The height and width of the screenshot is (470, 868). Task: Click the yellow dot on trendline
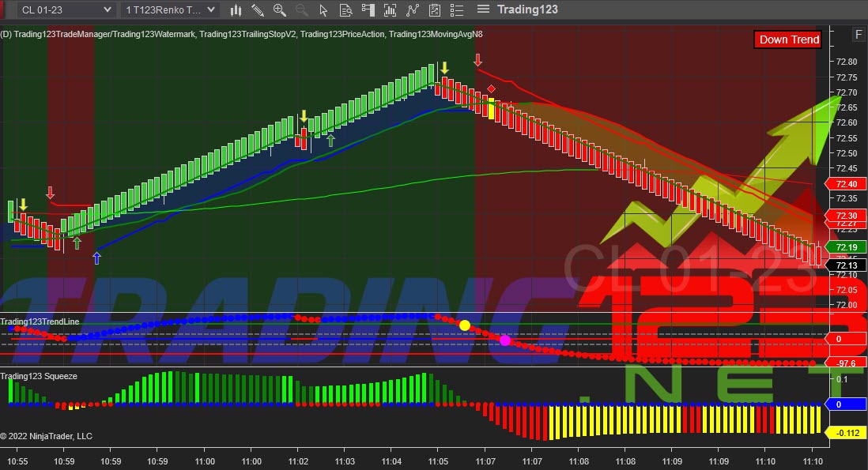point(465,325)
